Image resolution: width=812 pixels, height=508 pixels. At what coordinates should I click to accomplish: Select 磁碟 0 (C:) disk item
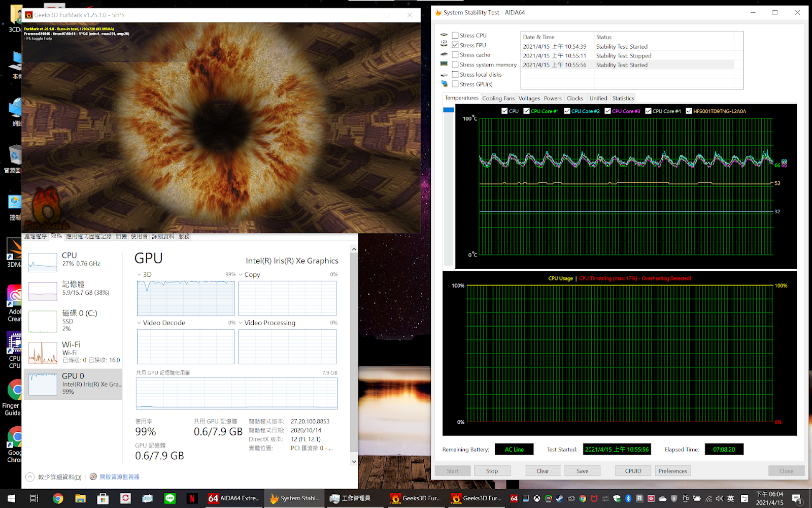[73, 321]
